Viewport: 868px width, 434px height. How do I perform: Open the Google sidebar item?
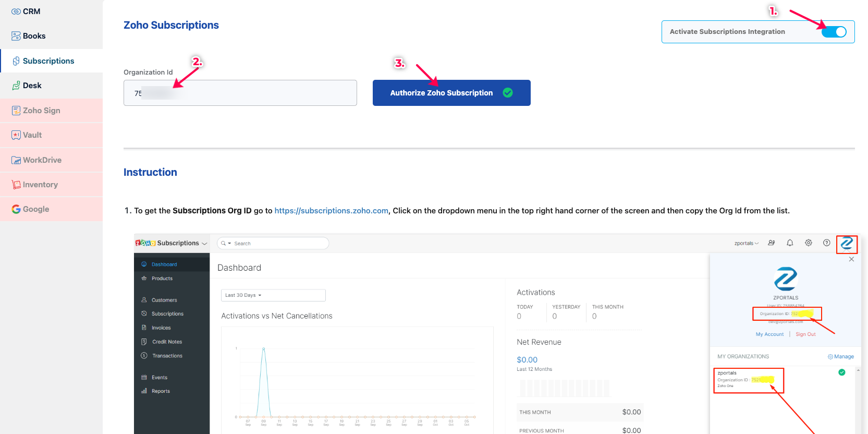[51, 209]
